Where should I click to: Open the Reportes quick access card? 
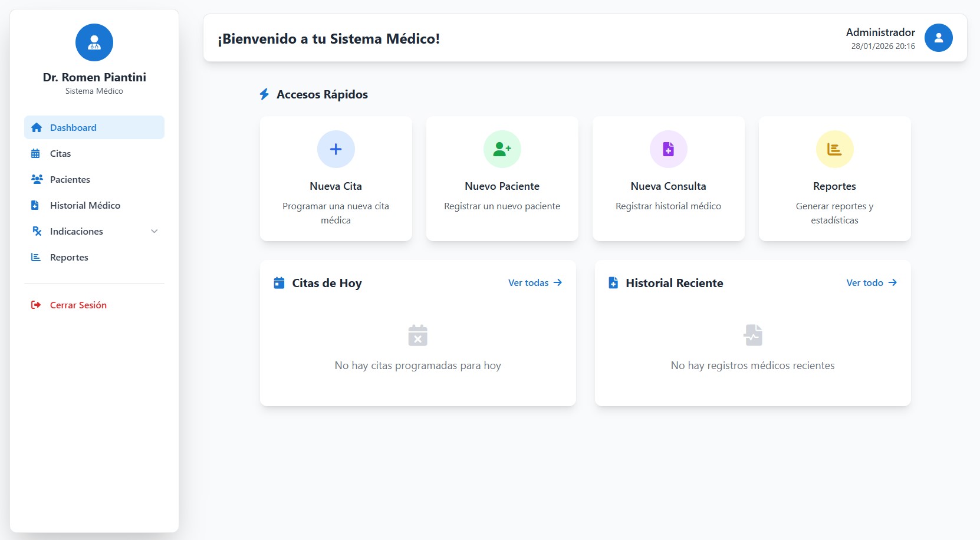(835, 179)
